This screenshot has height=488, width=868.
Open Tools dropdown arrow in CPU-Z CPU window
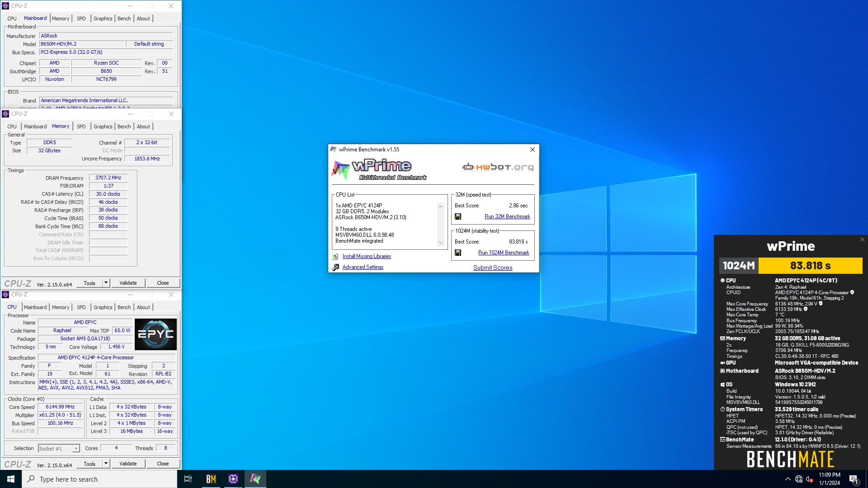click(x=106, y=464)
